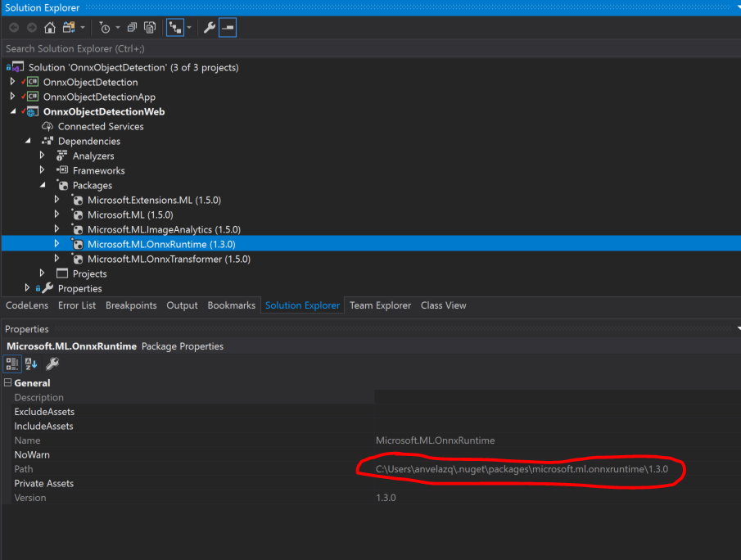Click the Property Pages wrench icon
The width and height of the screenshot is (741, 560).
[51, 364]
